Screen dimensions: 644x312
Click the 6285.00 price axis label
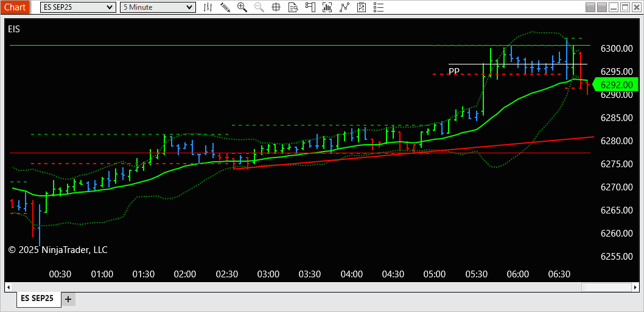click(x=616, y=118)
